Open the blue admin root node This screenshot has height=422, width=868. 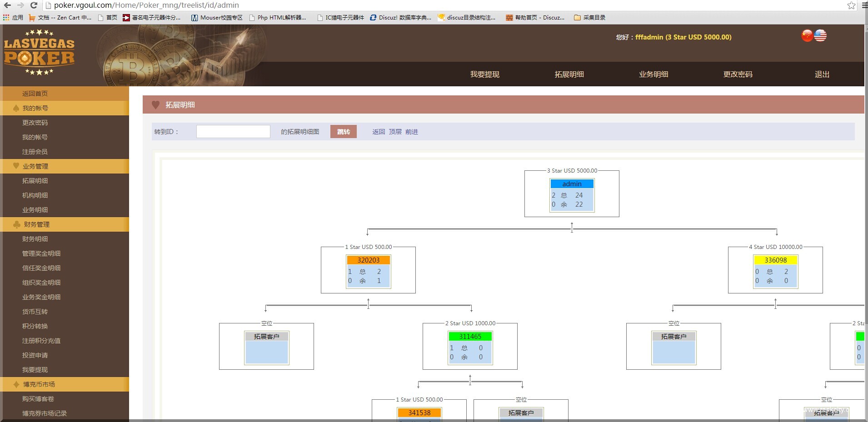pos(572,184)
